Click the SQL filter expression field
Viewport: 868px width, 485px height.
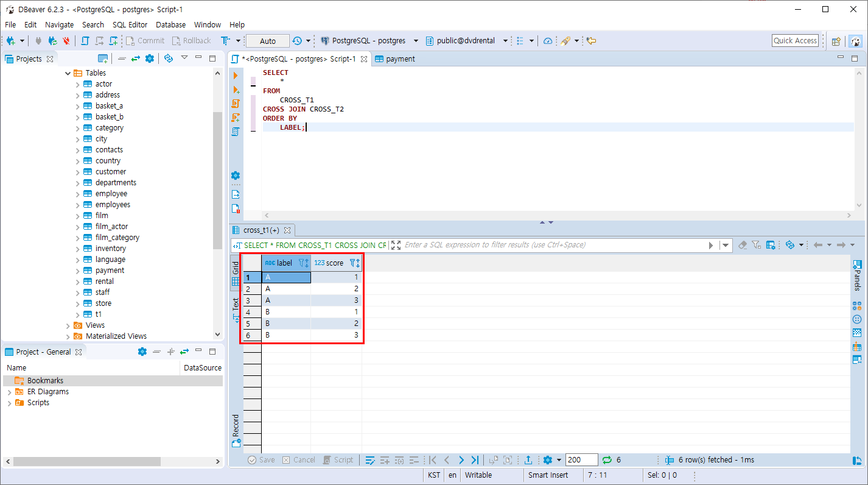(554, 245)
